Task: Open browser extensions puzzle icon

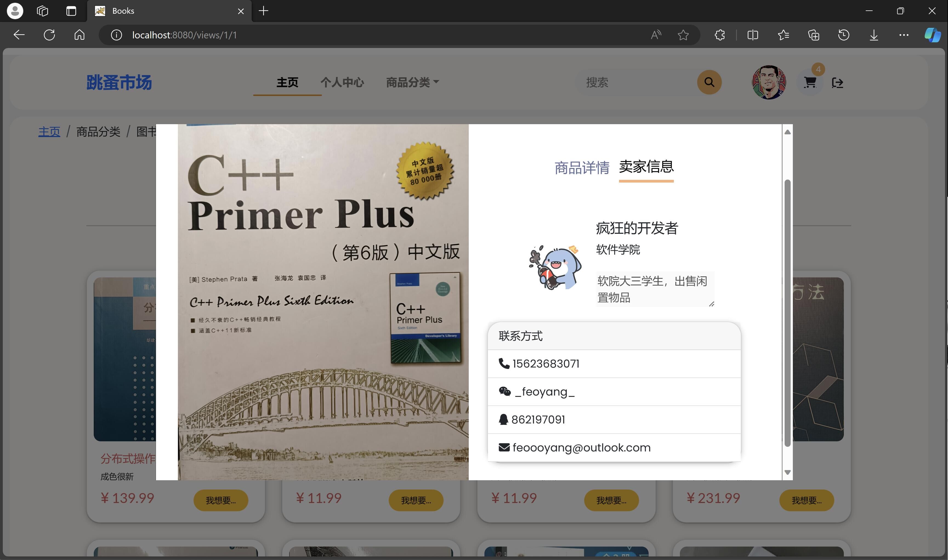Action: point(720,35)
